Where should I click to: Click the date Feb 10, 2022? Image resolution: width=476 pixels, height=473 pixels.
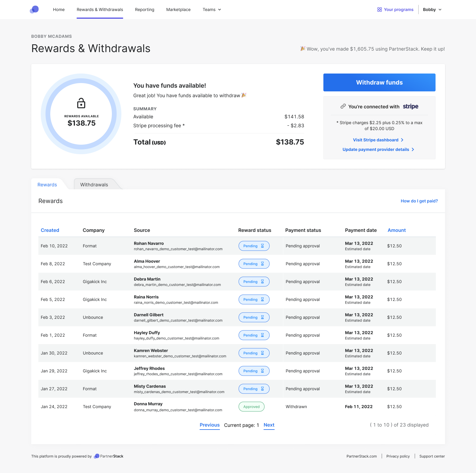click(54, 246)
